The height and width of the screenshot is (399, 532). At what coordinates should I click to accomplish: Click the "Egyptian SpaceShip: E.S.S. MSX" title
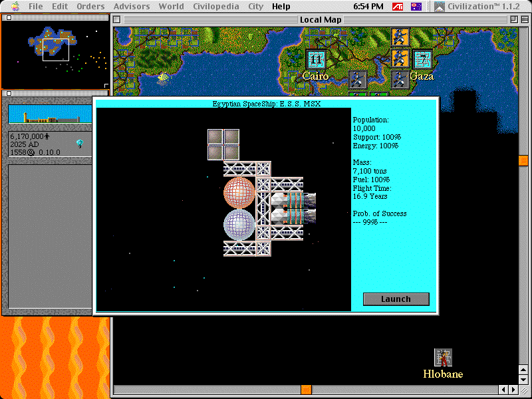(x=267, y=104)
